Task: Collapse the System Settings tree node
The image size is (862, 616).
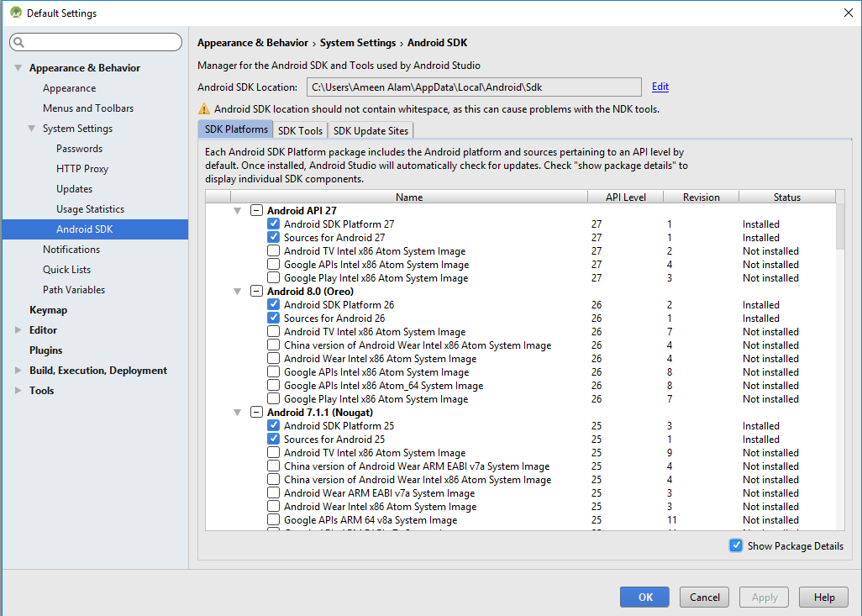Action: 31,128
